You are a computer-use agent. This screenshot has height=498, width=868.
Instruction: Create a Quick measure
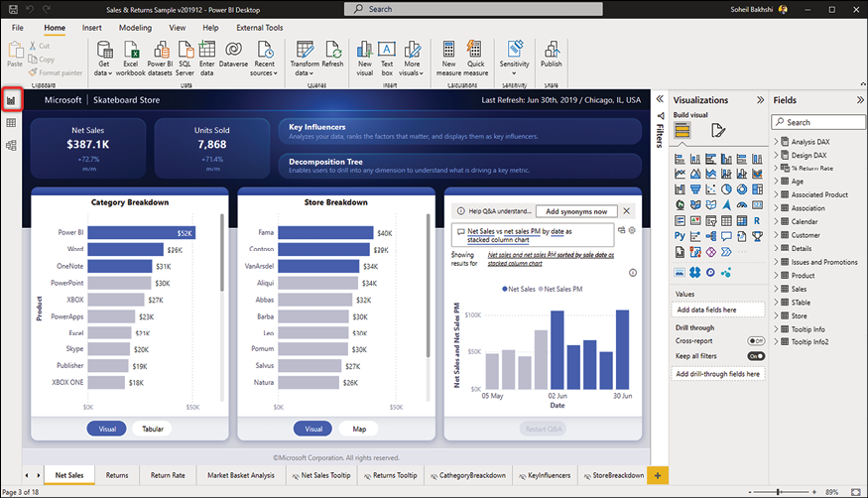point(475,59)
